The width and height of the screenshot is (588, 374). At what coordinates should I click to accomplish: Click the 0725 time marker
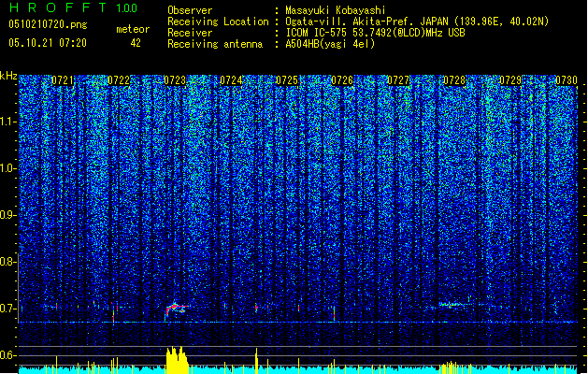click(286, 80)
